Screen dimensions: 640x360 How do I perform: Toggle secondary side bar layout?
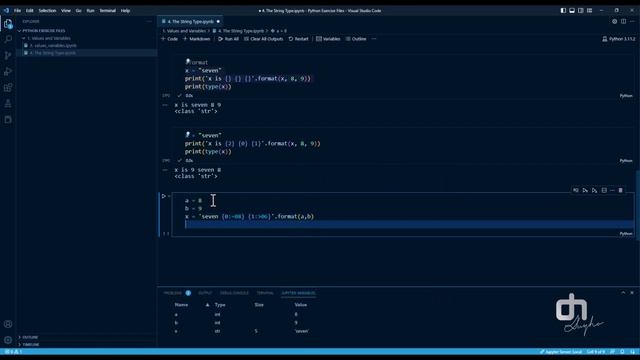(x=580, y=11)
